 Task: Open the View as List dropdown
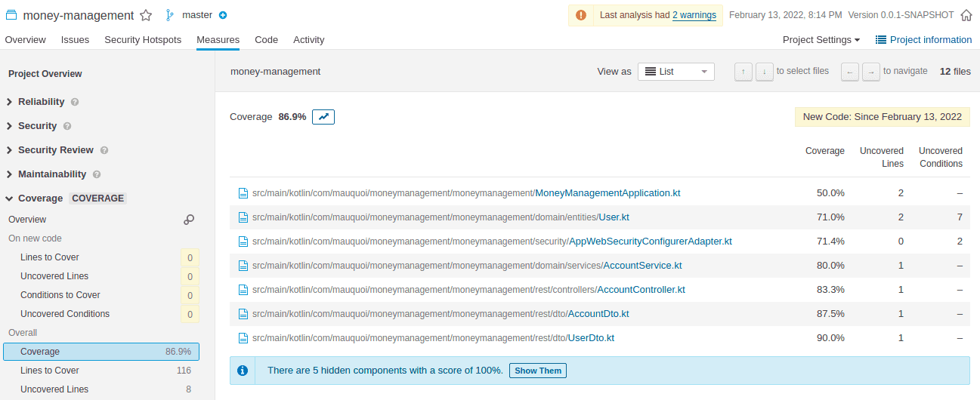coord(675,72)
